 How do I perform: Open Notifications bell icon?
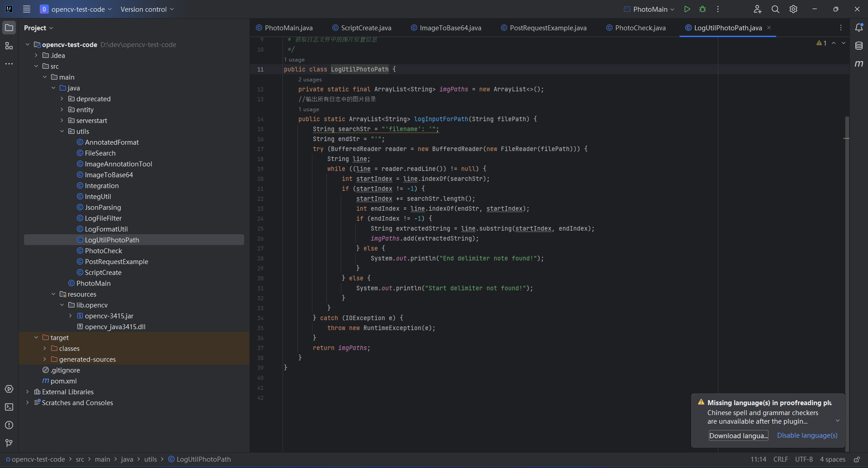tap(859, 28)
